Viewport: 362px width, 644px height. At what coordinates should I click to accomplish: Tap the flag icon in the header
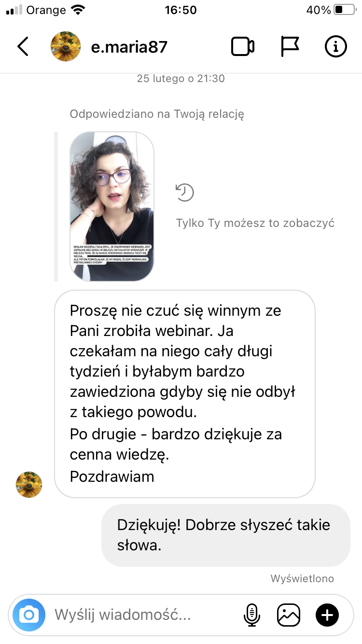(x=290, y=47)
